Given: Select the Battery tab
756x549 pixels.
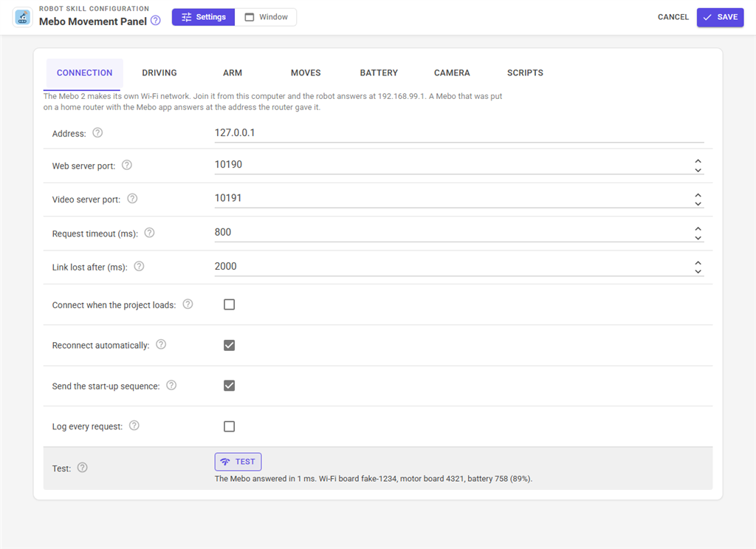Looking at the screenshot, I should (379, 73).
